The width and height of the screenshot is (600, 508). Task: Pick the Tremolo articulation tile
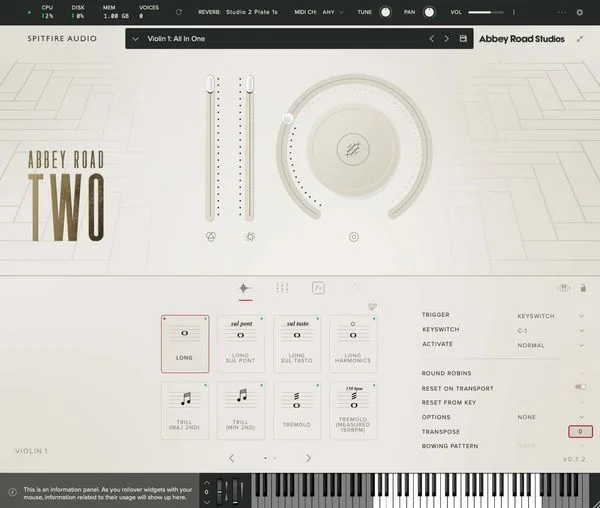(297, 410)
